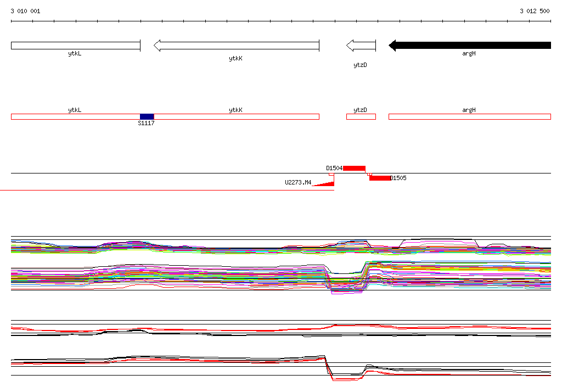This screenshot has height=392, width=562.
Task: Click the black argH gene arrow
Action: [470, 46]
